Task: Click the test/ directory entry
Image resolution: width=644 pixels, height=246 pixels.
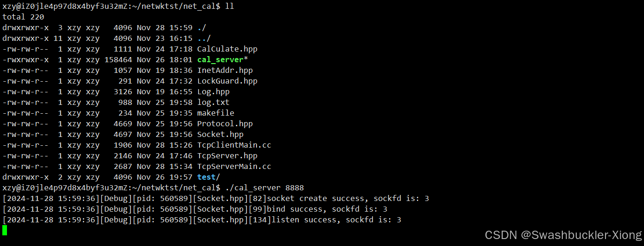Action: (208, 177)
